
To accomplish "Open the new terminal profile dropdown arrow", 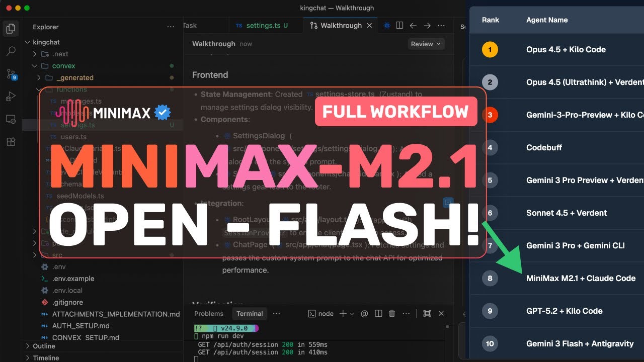I will point(352,313).
